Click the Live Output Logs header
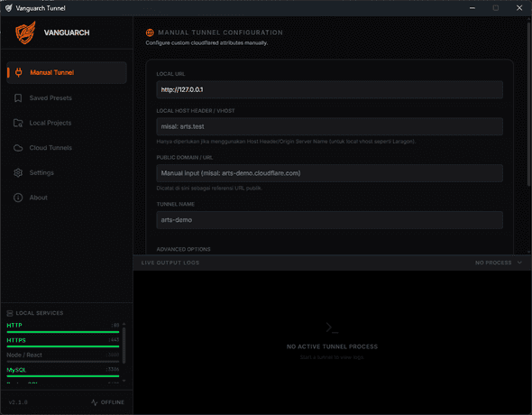 click(x=170, y=263)
